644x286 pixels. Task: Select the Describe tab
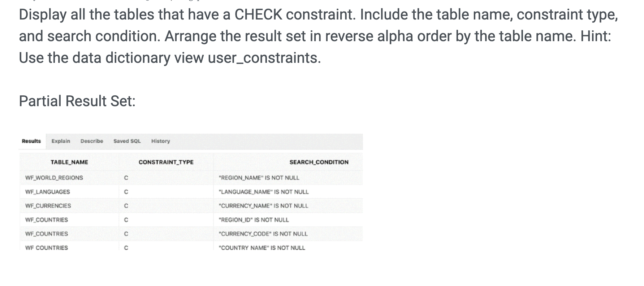pyautogui.click(x=92, y=141)
